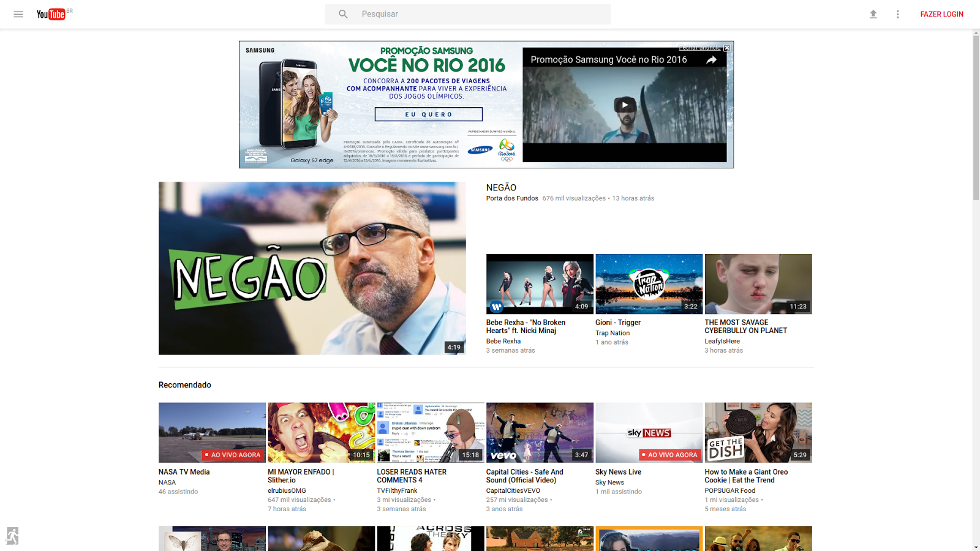Open MI MAYOR ENFADO Slither.io thumbnail

tap(321, 432)
